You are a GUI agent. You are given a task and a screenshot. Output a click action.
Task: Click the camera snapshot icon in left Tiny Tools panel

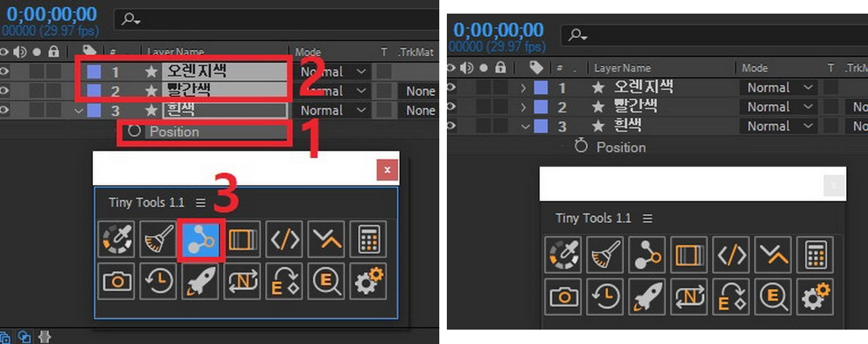tap(116, 280)
